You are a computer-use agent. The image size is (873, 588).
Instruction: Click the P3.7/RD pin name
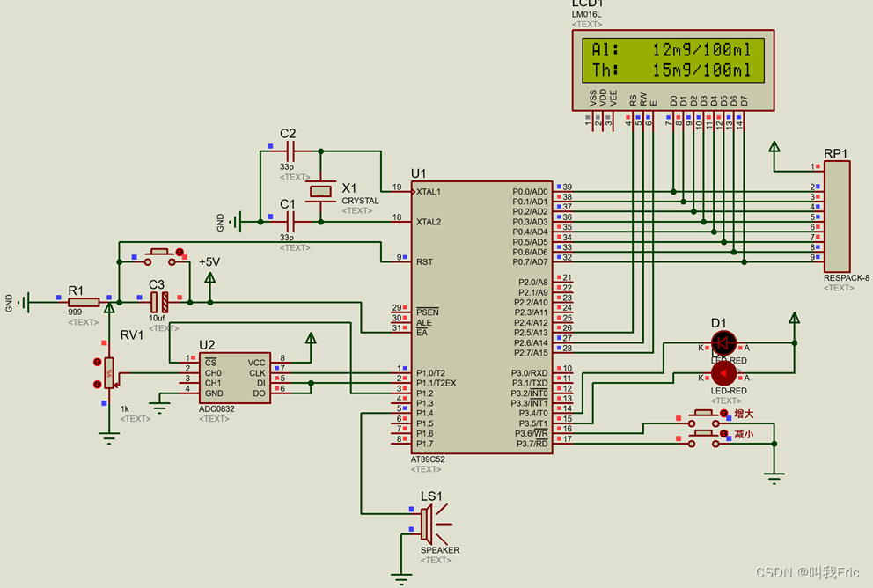pos(532,444)
